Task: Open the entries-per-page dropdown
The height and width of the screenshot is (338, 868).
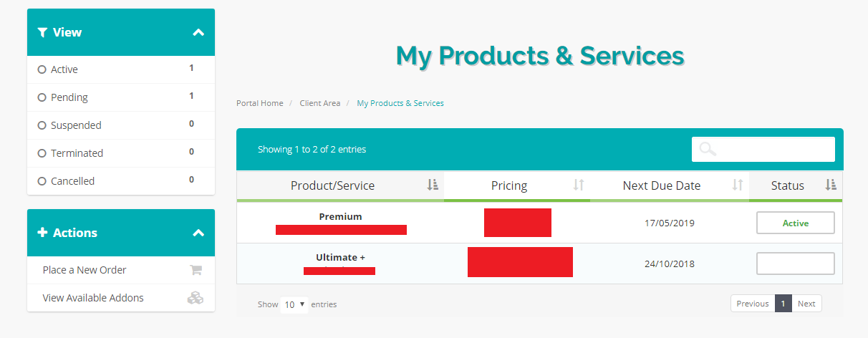Action: coord(294,304)
